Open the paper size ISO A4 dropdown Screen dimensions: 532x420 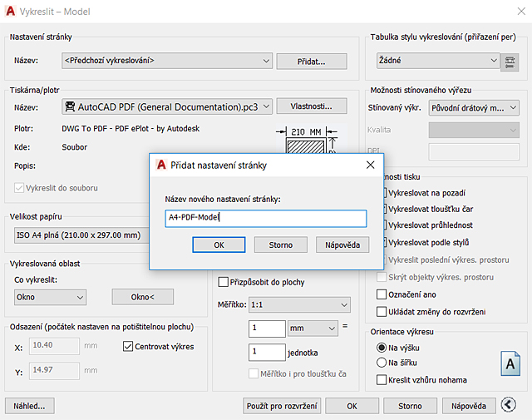tap(81, 235)
